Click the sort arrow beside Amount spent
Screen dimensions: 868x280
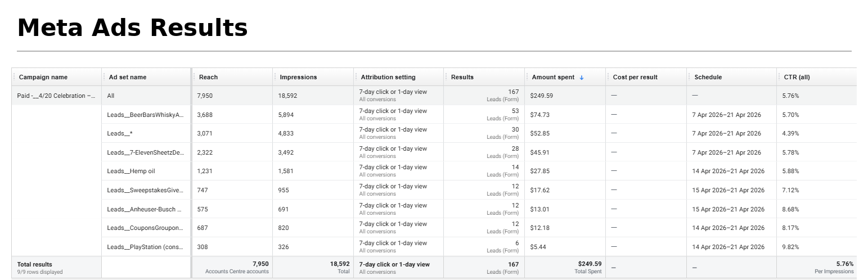point(582,78)
